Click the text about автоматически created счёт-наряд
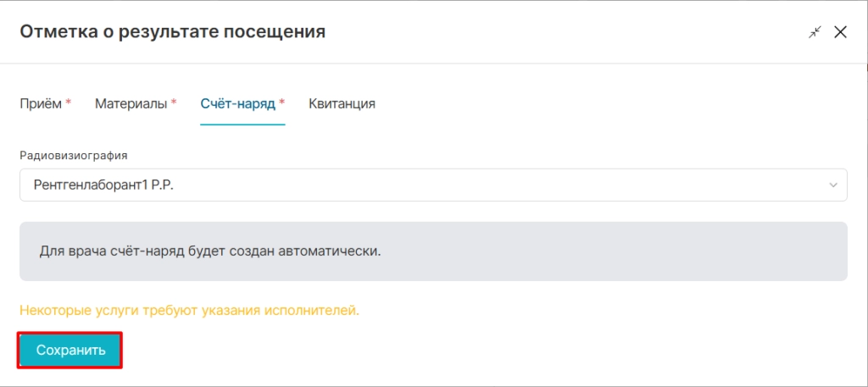 [211, 252]
